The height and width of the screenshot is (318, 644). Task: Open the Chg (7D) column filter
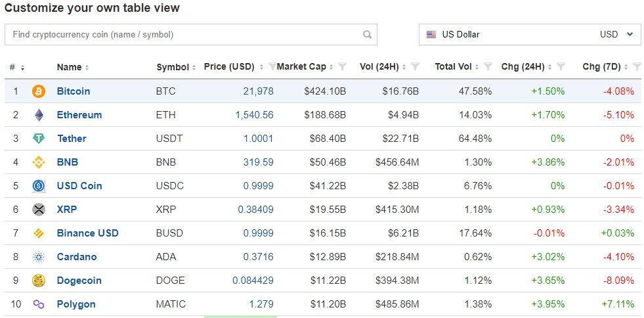[x=637, y=66]
